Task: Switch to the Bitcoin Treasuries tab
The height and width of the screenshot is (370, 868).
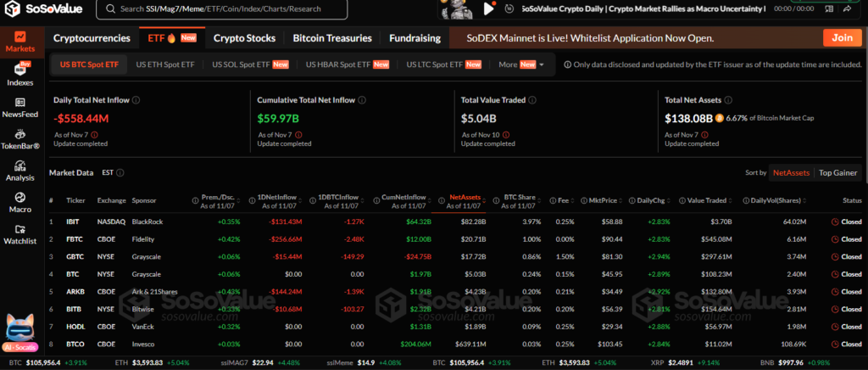Action: click(x=332, y=38)
